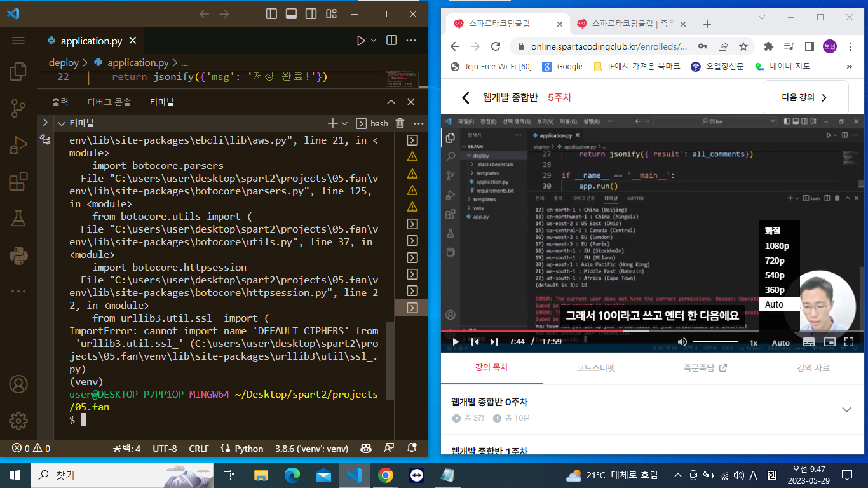This screenshot has height=488, width=868.
Task: Toggle fullscreen for the lecture video
Action: 849,342
